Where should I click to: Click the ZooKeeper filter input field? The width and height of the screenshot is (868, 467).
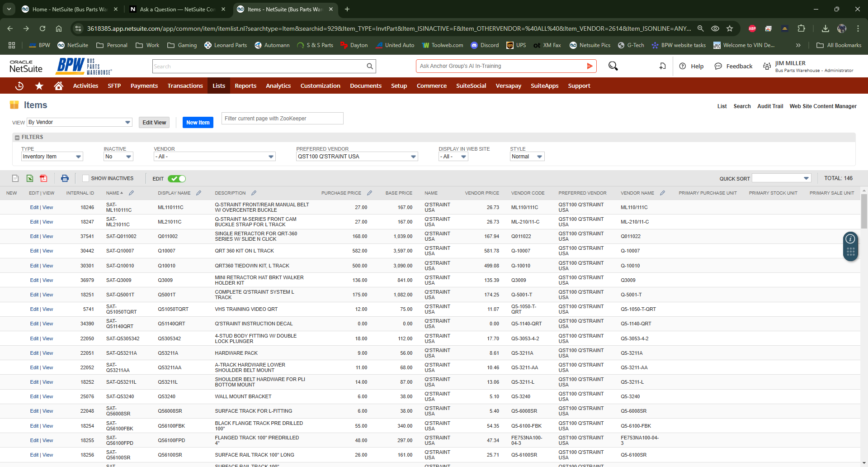click(282, 118)
